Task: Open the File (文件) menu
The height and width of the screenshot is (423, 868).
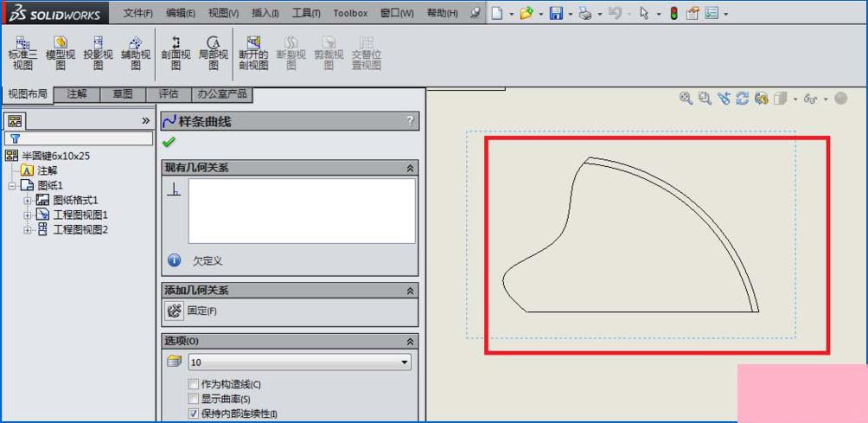Action: tap(137, 13)
